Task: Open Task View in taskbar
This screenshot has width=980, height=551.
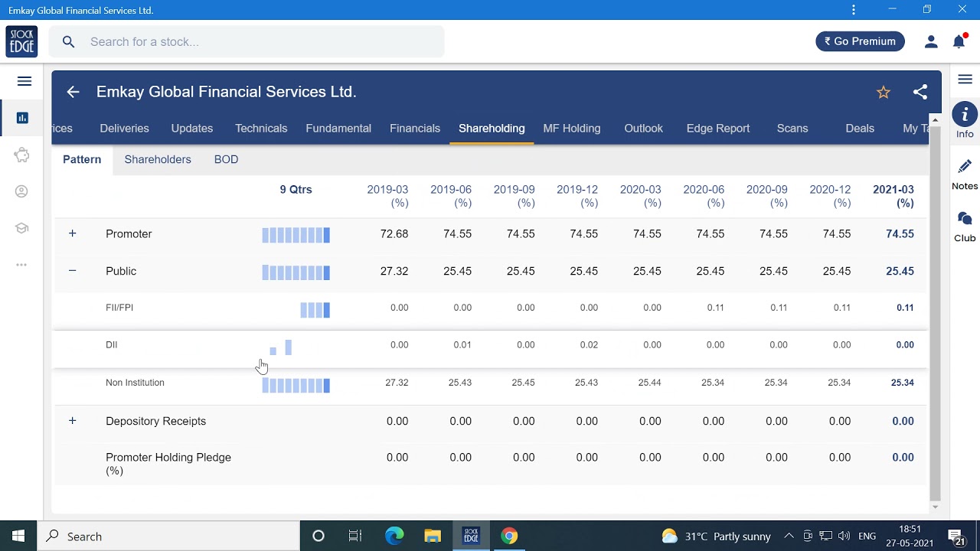Action: [x=355, y=536]
